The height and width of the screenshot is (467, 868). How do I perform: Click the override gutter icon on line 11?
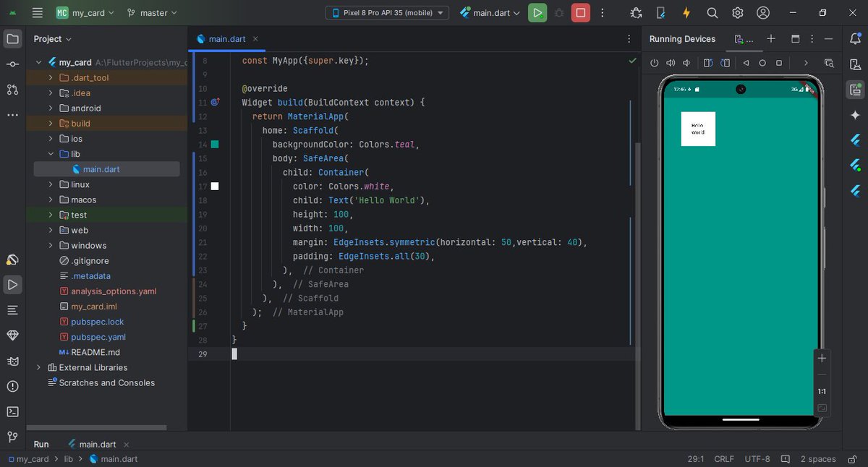[215, 103]
